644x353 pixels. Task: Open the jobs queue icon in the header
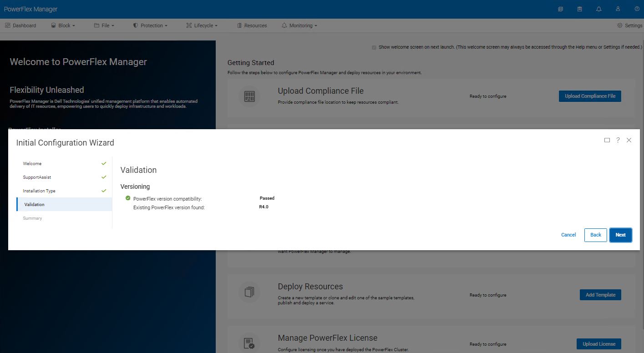560,9
